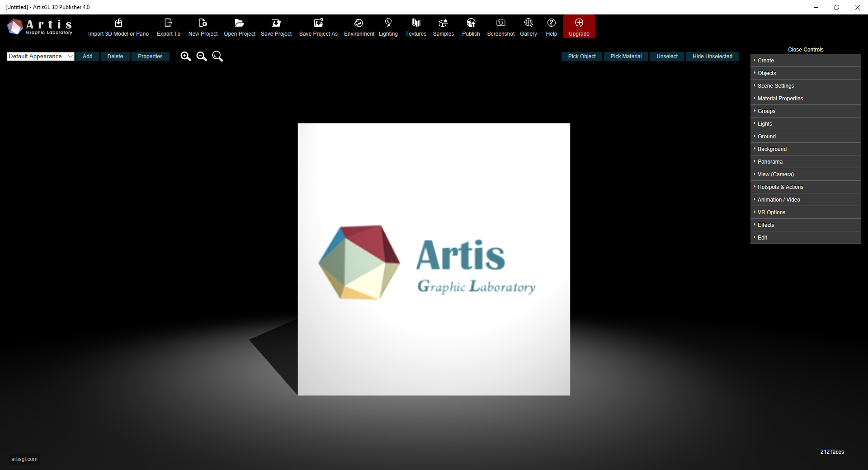This screenshot has height=470, width=868.
Task: Open the Gallery icon
Action: pyautogui.click(x=528, y=23)
